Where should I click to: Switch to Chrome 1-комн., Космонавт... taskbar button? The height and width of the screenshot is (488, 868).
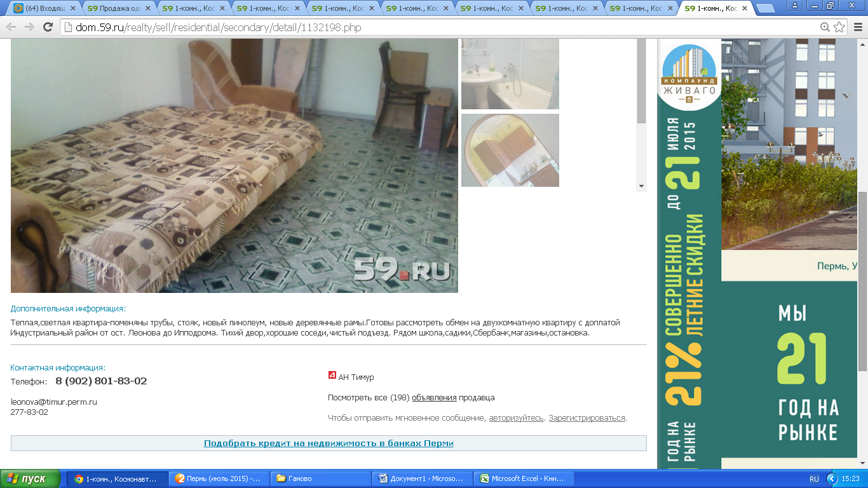[x=118, y=478]
